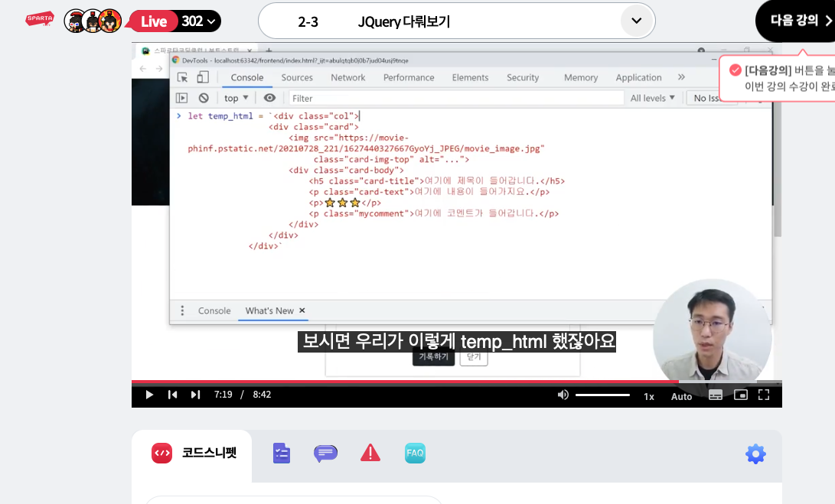Click the instructor webcam thumbnail
The width and height of the screenshot is (835, 504).
click(x=713, y=337)
